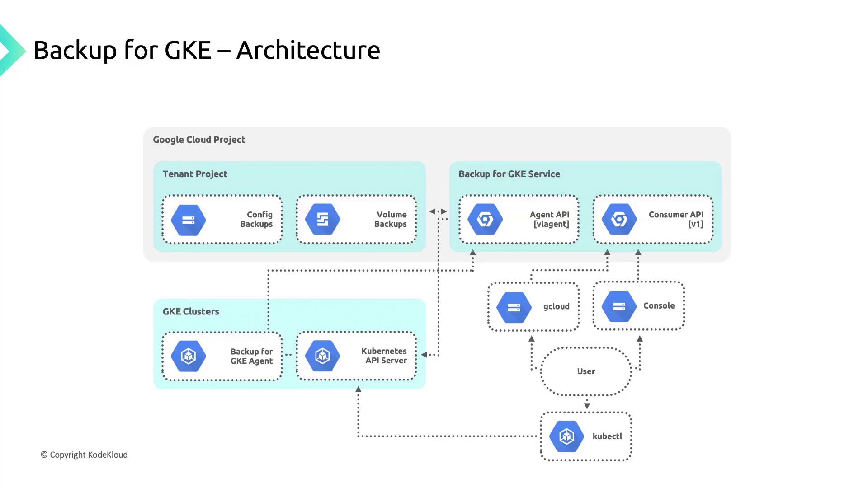Select the Tenant Project heading
The width and height of the screenshot is (868, 488).
point(195,174)
